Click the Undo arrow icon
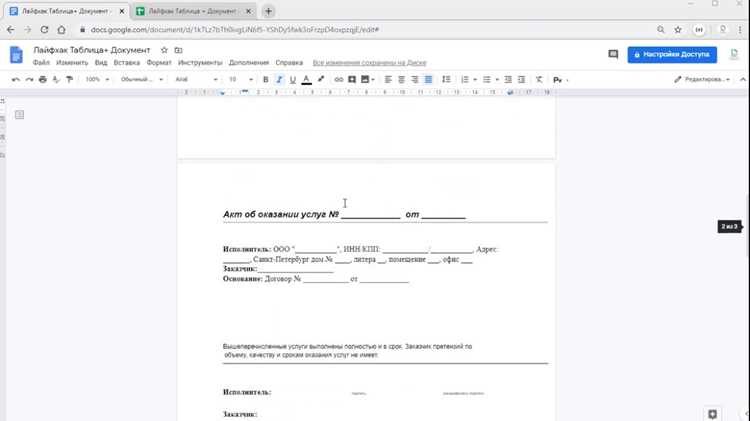 (x=16, y=79)
